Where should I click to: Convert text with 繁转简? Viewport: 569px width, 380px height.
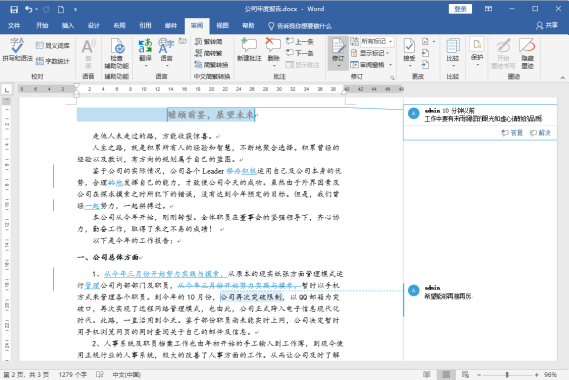(209, 42)
